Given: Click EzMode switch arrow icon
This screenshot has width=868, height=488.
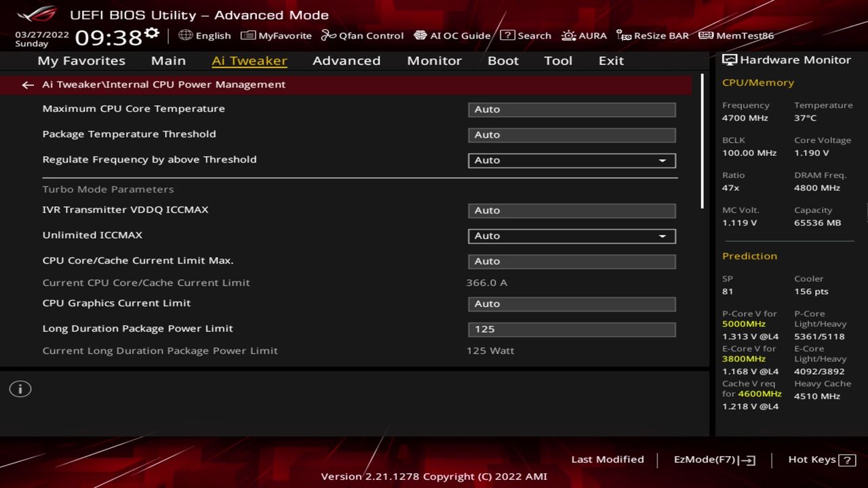Looking at the screenshot, I should click(747, 460).
